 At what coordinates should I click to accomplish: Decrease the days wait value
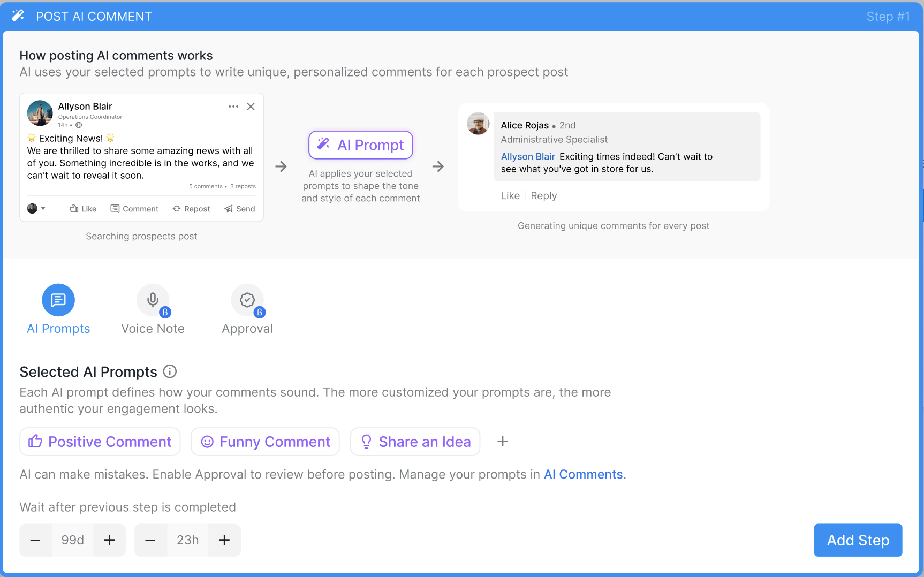point(35,540)
